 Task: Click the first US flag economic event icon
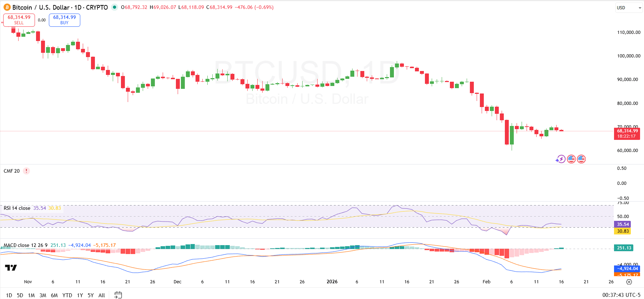[571, 159]
